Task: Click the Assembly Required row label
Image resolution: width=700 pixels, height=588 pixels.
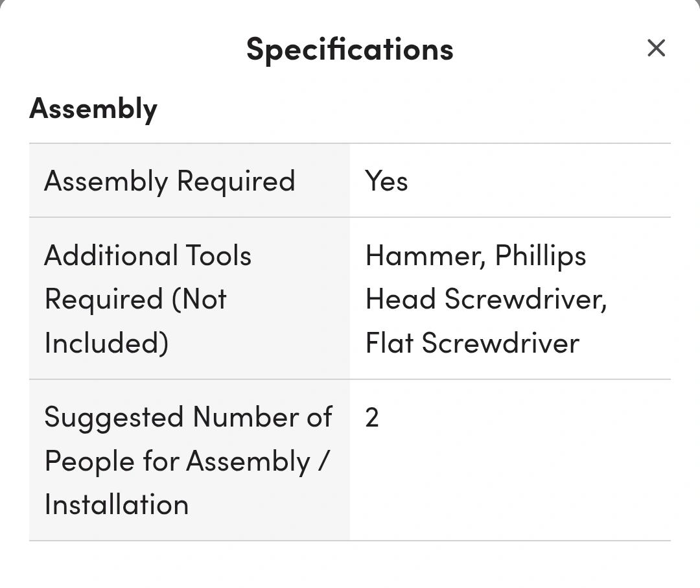Action: click(x=169, y=181)
